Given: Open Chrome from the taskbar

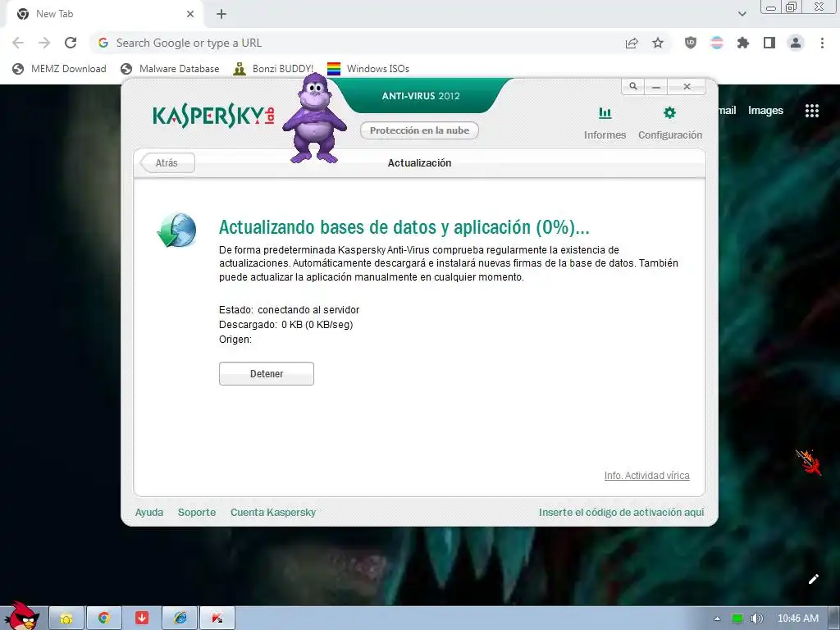Looking at the screenshot, I should (104, 619).
